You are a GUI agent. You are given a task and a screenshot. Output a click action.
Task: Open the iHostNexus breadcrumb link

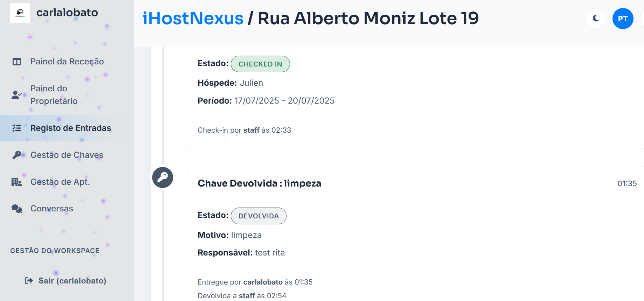click(192, 18)
